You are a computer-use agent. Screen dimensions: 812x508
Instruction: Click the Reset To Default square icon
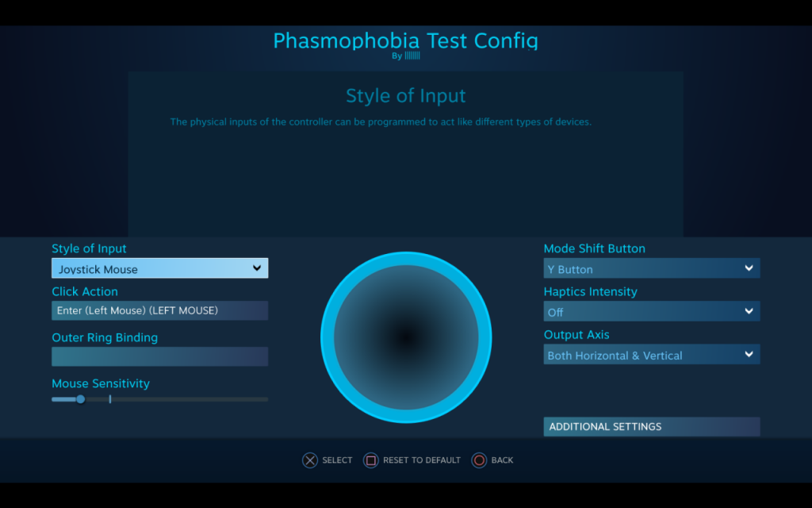point(370,460)
